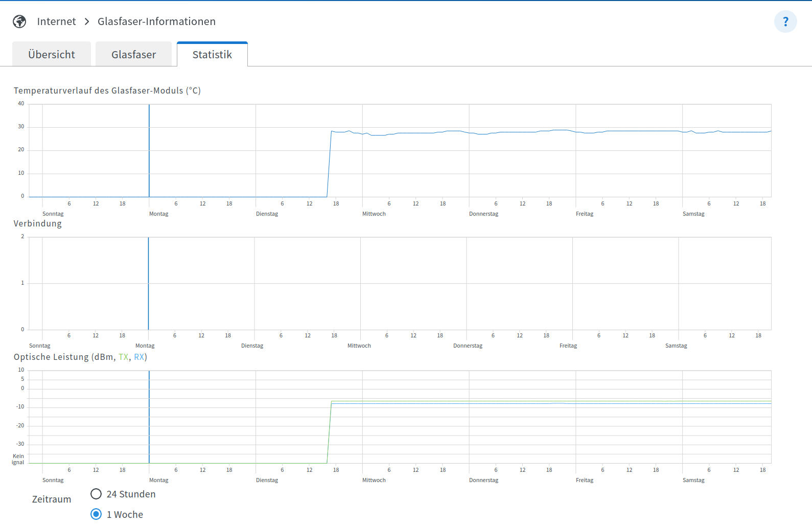Click Freitag under the Verbindung chart

click(568, 346)
